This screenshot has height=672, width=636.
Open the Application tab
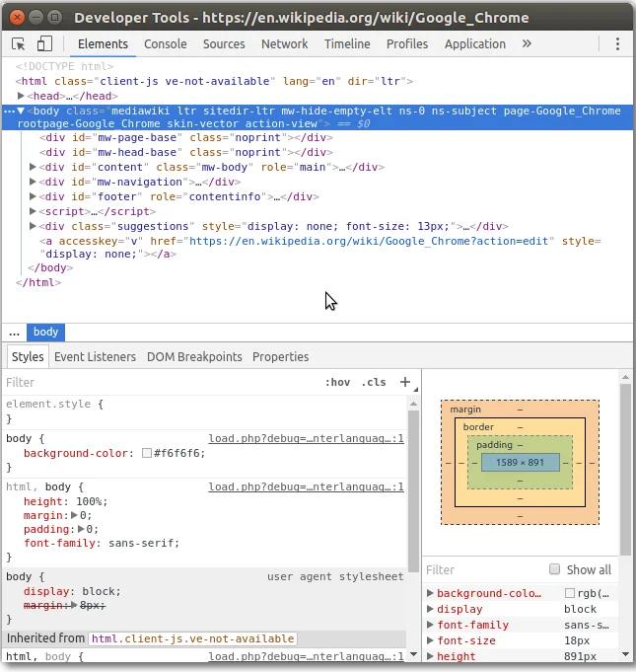coord(475,43)
